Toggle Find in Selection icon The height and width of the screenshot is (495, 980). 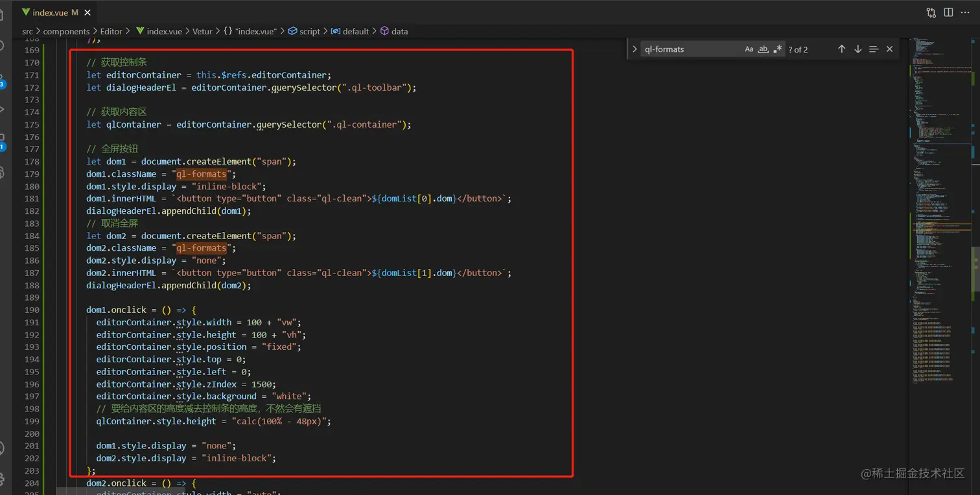874,49
